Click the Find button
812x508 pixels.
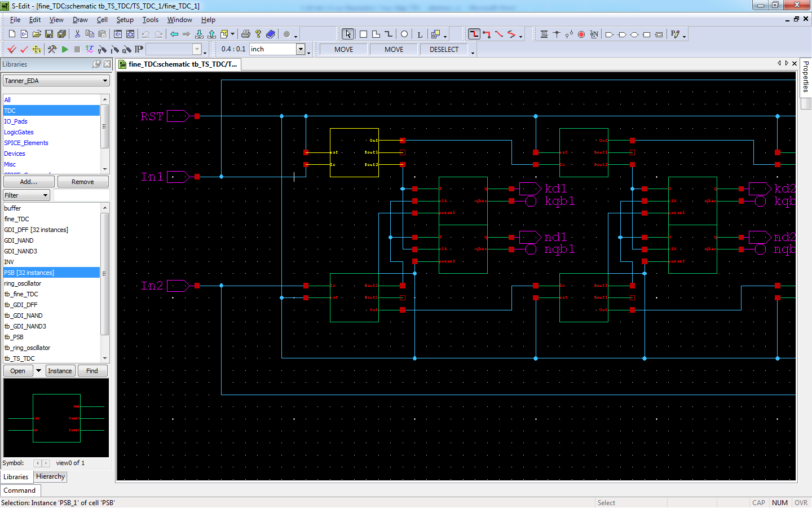(92, 371)
